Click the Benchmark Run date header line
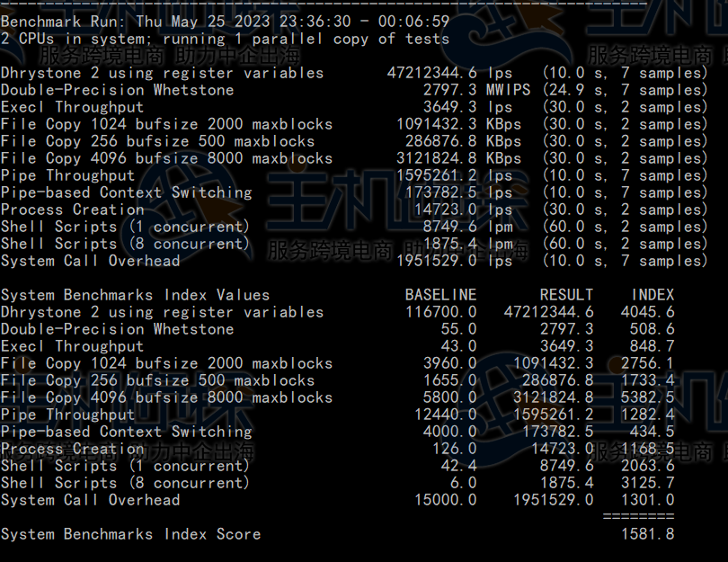This screenshot has height=562, width=728. (x=225, y=22)
